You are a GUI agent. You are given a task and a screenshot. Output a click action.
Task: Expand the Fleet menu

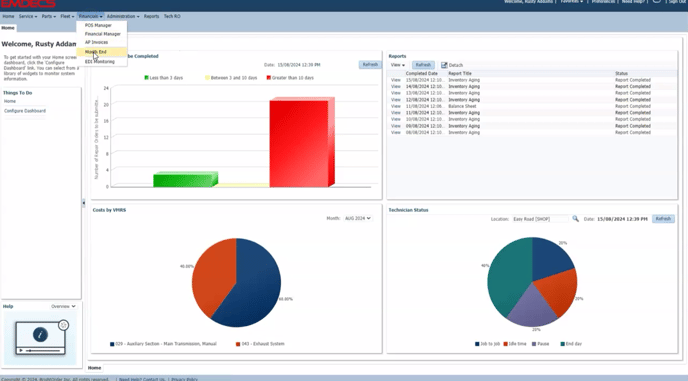67,16
